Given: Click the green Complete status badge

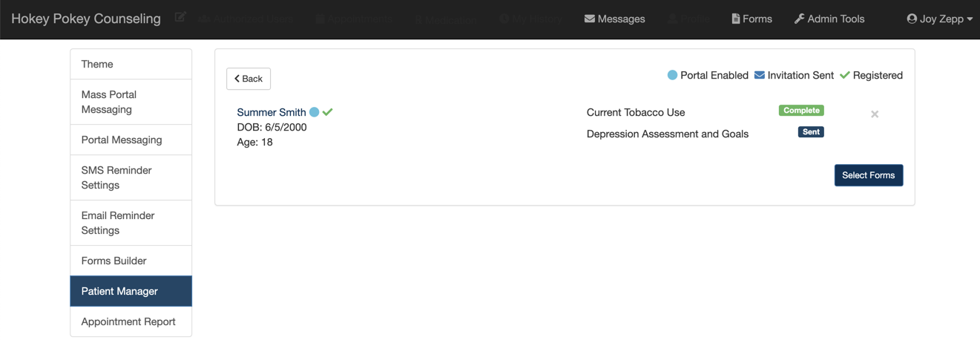Looking at the screenshot, I should click(x=801, y=111).
